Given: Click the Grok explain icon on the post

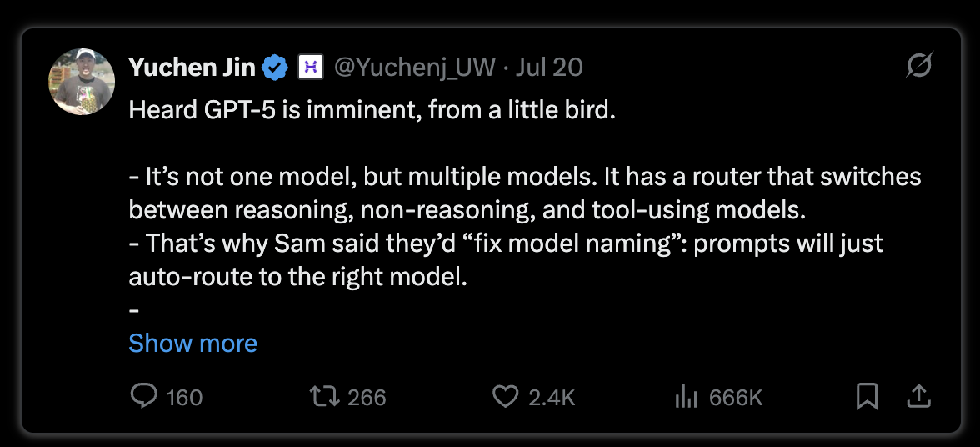Looking at the screenshot, I should point(919,64).
